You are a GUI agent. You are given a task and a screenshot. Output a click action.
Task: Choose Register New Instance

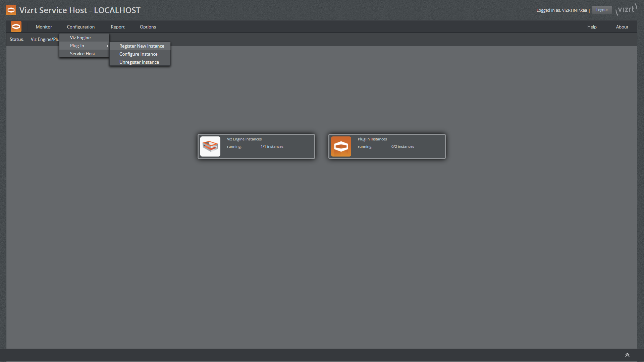point(142,46)
